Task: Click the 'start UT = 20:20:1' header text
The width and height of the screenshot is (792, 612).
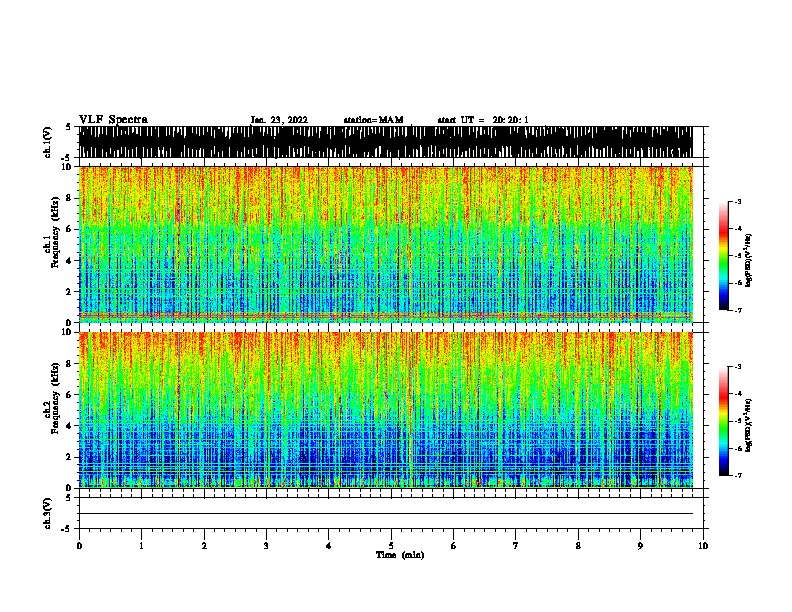Action: [483, 120]
